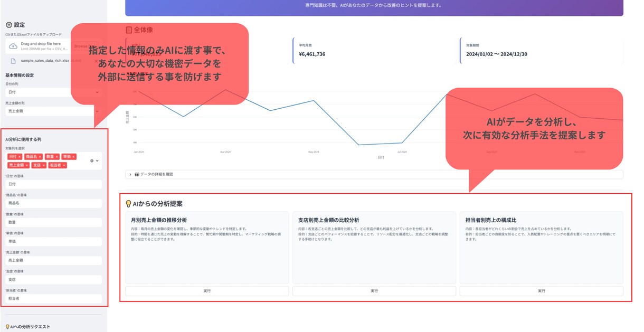Click the '数量' の意味 input field
644x332 pixels.
coord(53,222)
